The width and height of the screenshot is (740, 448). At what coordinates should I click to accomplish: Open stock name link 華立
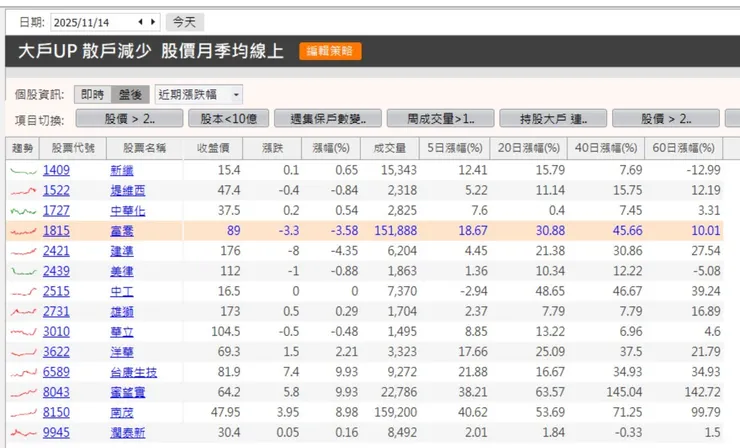[x=122, y=332]
